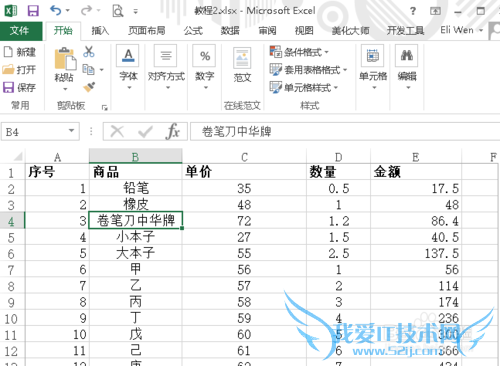The width and height of the screenshot is (500, 366).
Task: Select column E header
Action: (416, 157)
